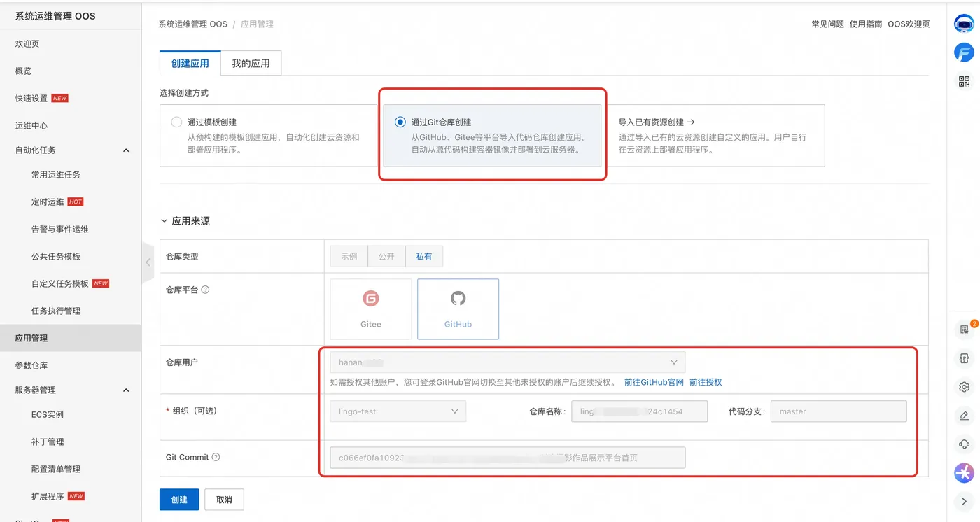Open the lingo-test organization dropdown
The height and width of the screenshot is (522, 980).
coord(398,411)
